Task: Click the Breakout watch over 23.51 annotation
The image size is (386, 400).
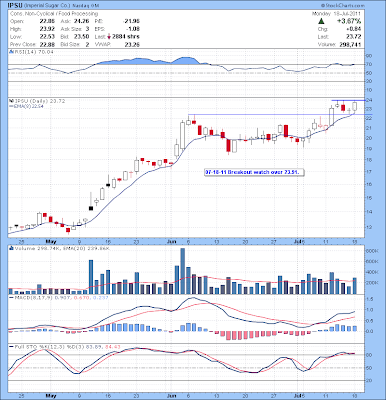Action: 254,172
